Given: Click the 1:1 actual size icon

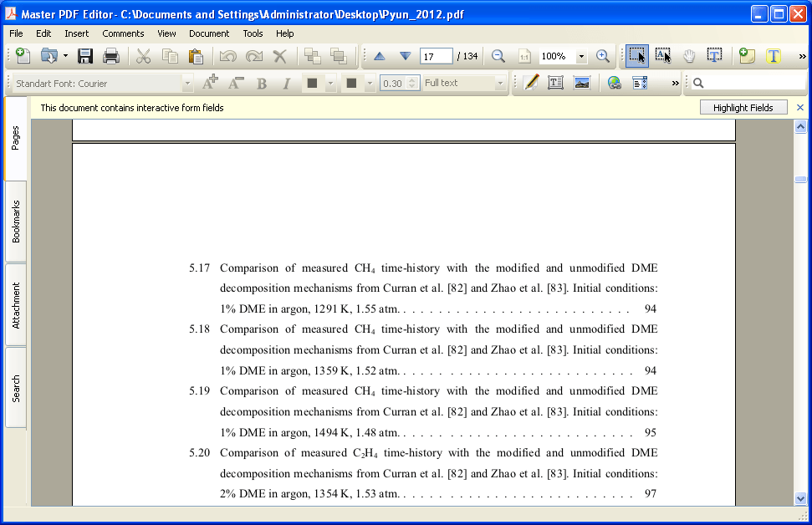Looking at the screenshot, I should [524, 56].
